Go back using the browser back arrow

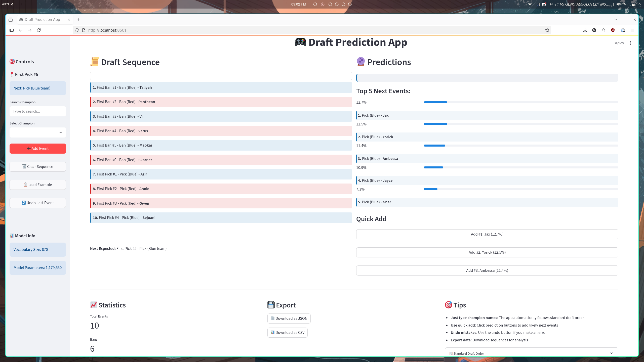[x=21, y=30]
